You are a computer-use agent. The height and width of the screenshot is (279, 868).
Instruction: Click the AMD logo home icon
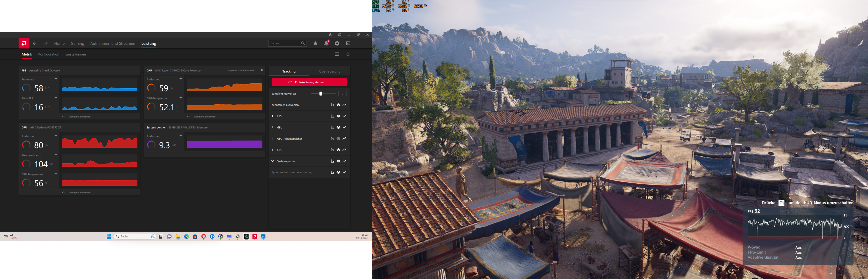coord(24,43)
